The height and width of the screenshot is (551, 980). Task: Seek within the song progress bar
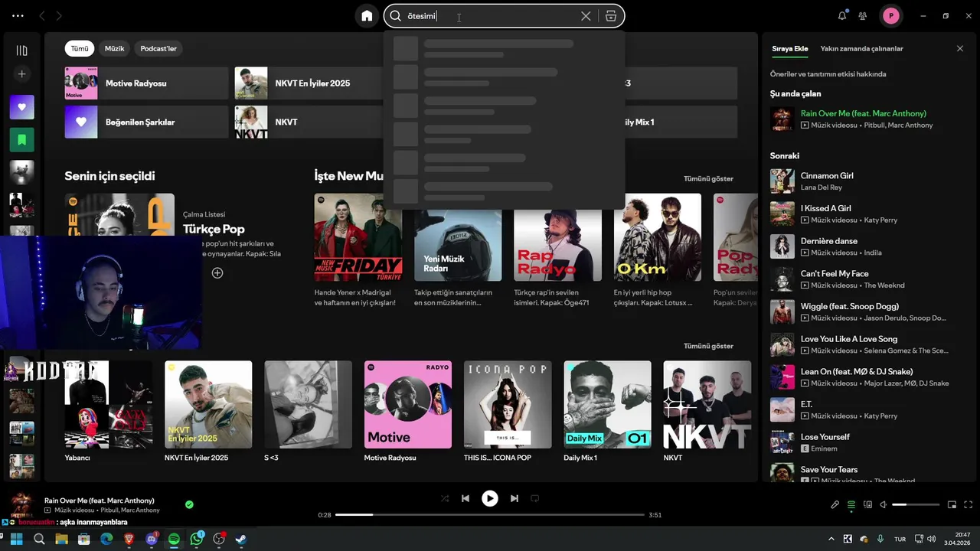pos(490,515)
